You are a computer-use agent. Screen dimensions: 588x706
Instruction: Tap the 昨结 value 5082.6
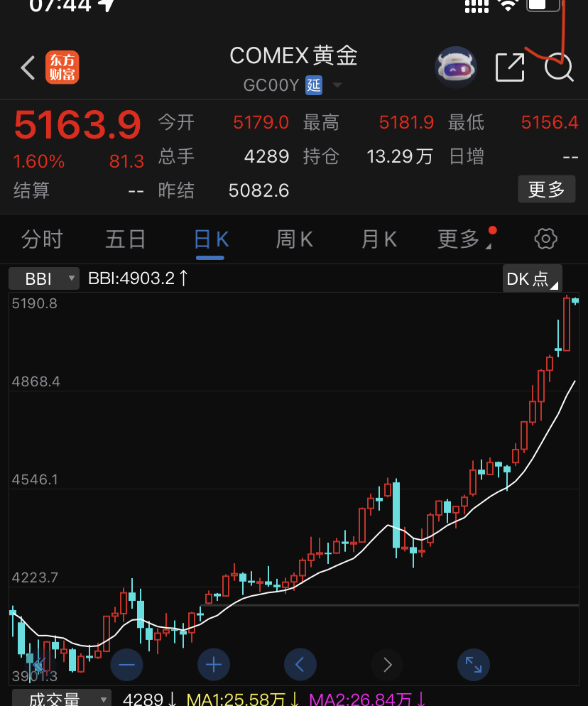[258, 190]
